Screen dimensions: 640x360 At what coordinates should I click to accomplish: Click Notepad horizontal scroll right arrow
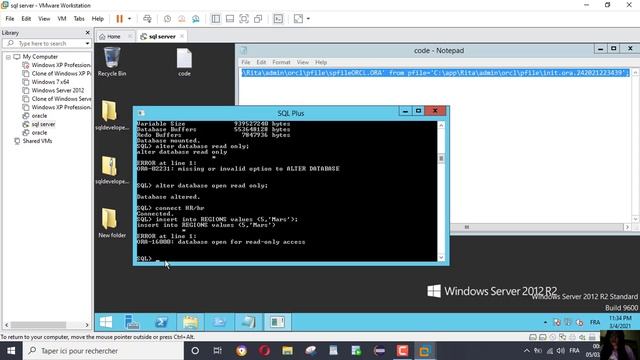[x=627, y=227]
